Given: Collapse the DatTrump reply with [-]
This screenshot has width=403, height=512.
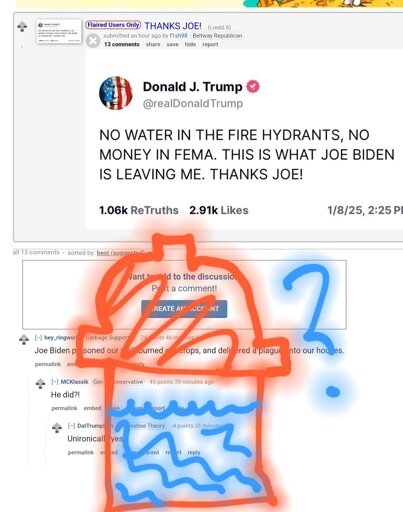Looking at the screenshot, I should tap(71, 426).
